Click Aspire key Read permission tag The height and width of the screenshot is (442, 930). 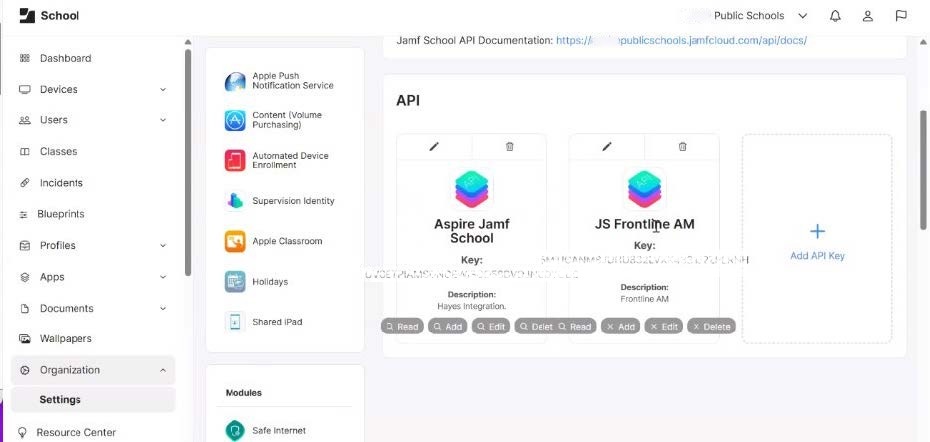point(402,326)
